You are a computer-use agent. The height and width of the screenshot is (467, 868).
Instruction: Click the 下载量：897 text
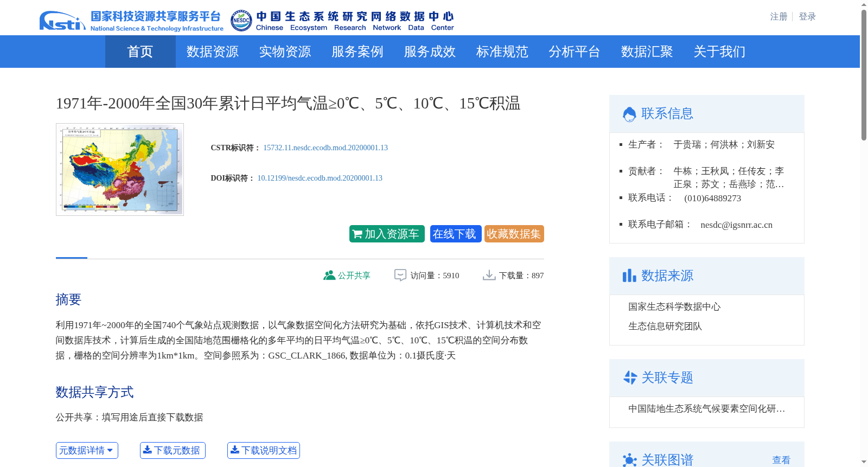click(x=521, y=276)
